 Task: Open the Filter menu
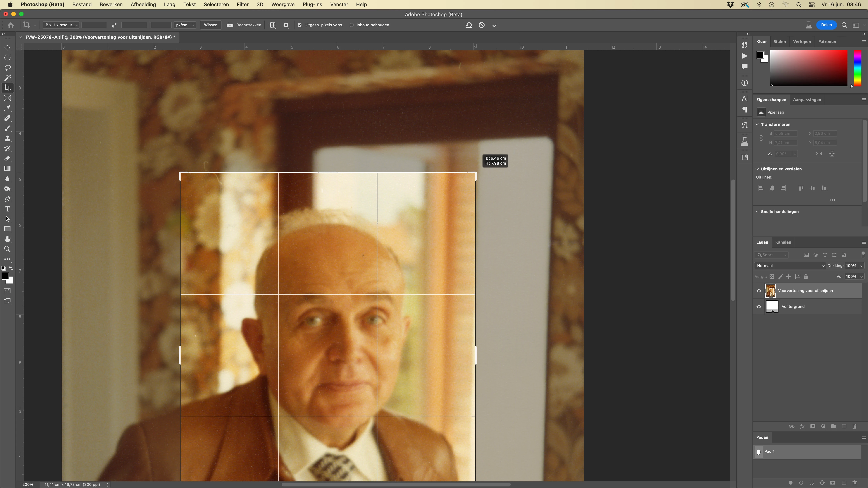242,5
